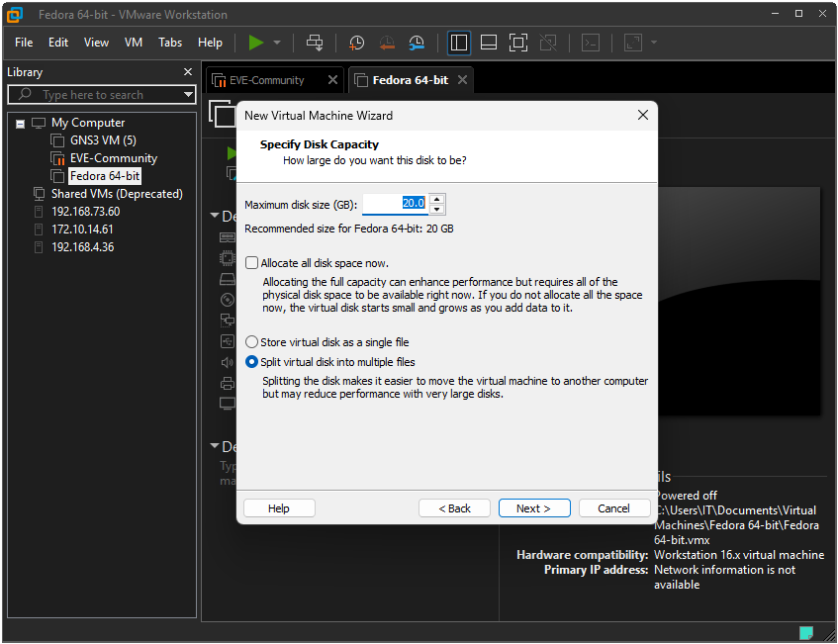Image resolution: width=838 pixels, height=644 pixels.
Task: Click the hard disk device icon
Action: [228, 280]
